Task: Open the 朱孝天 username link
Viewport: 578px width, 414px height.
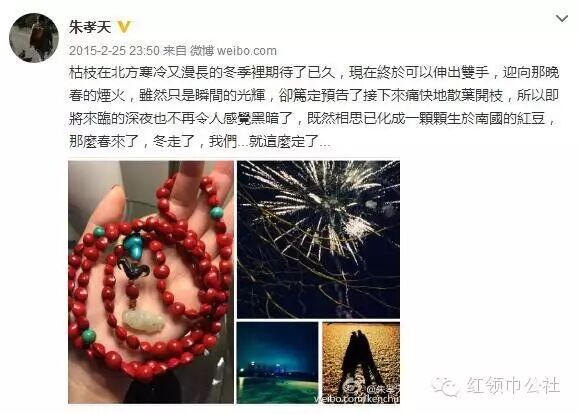Action: coord(90,27)
